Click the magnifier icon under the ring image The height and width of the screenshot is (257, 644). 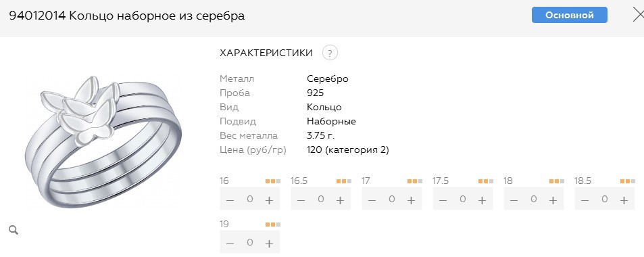point(14,230)
